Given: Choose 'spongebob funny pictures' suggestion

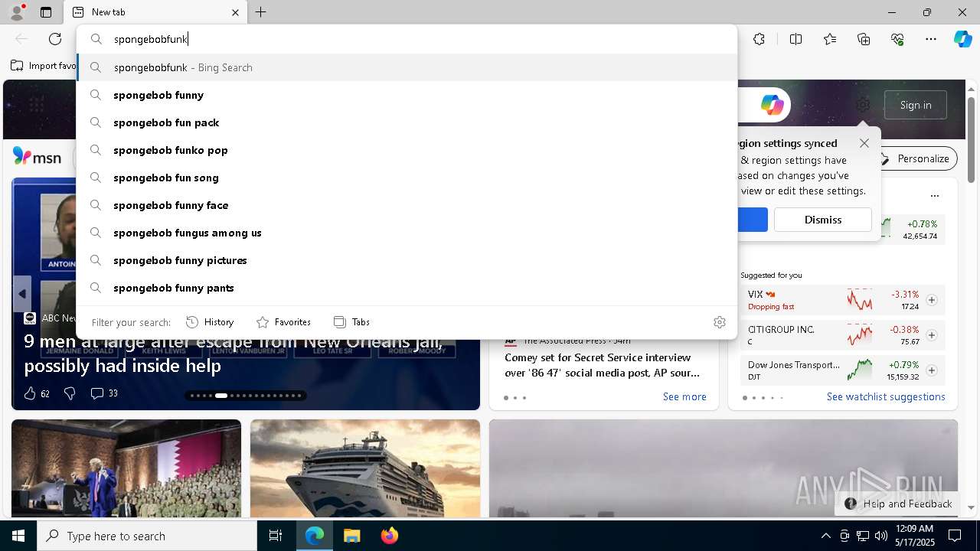Looking at the screenshot, I should coord(407,260).
